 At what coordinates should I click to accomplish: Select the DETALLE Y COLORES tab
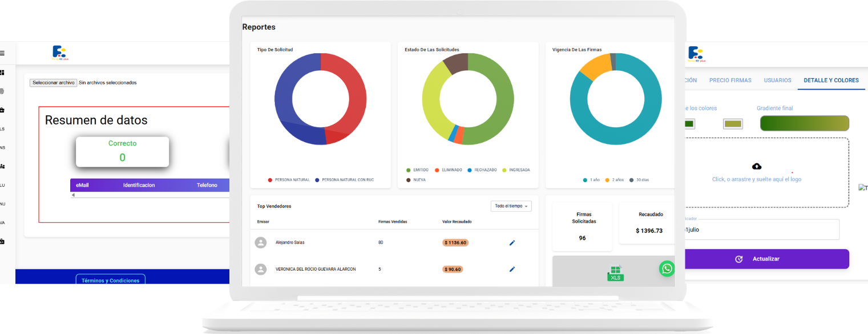tap(831, 81)
